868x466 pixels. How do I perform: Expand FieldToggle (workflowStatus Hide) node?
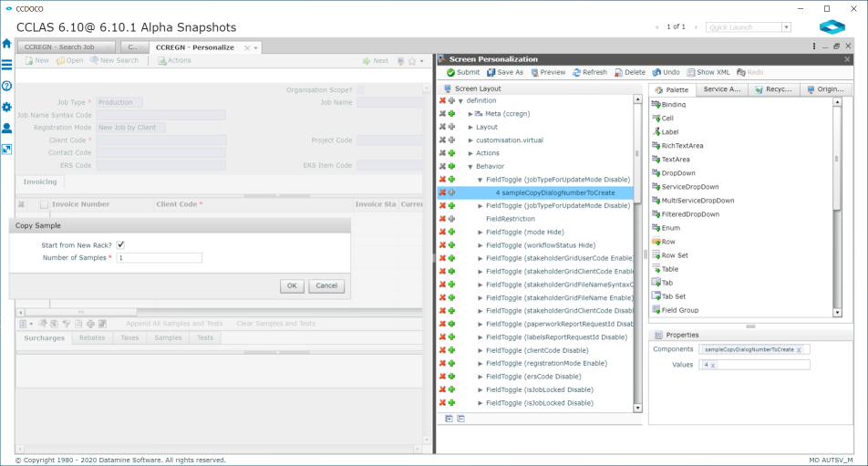coord(480,245)
